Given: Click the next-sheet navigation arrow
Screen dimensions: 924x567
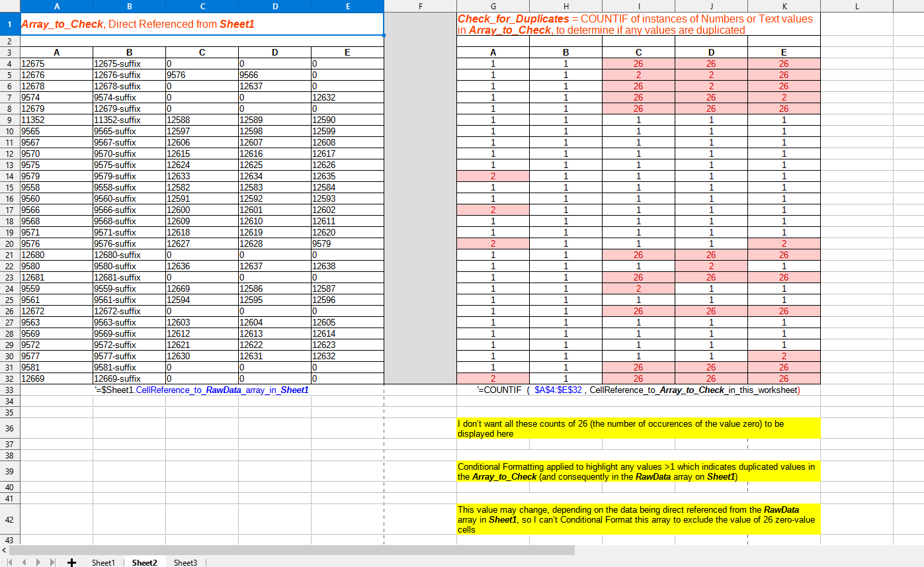Looking at the screenshot, I should pyautogui.click(x=38, y=563).
